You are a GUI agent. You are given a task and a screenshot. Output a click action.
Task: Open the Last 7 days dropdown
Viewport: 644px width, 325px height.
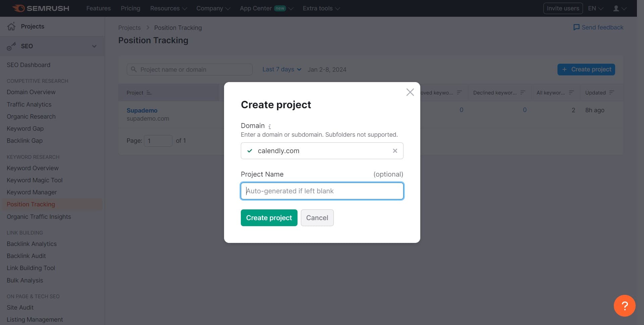(x=282, y=69)
